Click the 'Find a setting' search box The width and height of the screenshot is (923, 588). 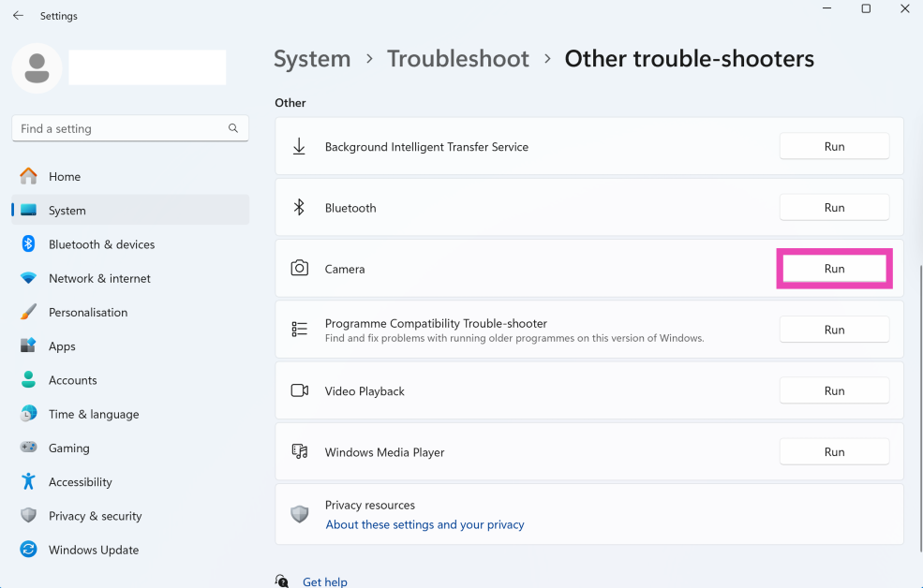pos(122,128)
